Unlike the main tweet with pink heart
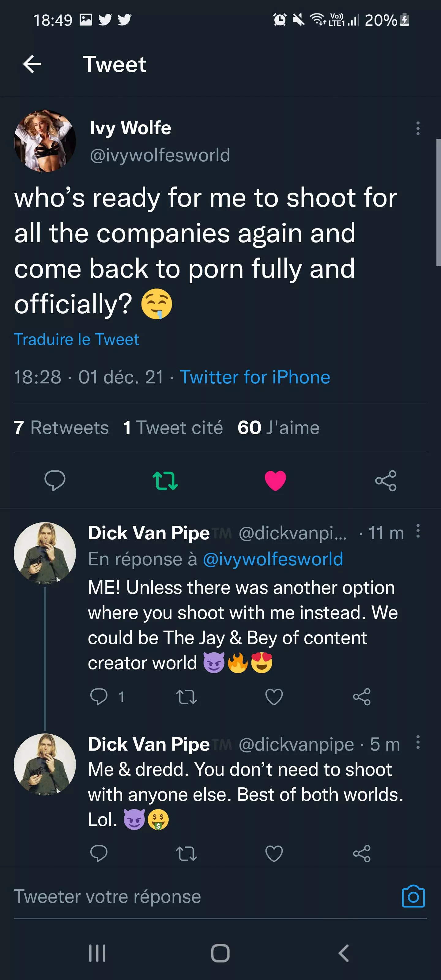Screen dimensions: 441x980 [275, 480]
